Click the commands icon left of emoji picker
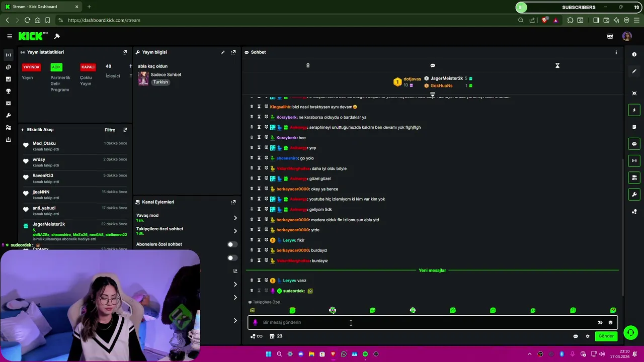 600,323
